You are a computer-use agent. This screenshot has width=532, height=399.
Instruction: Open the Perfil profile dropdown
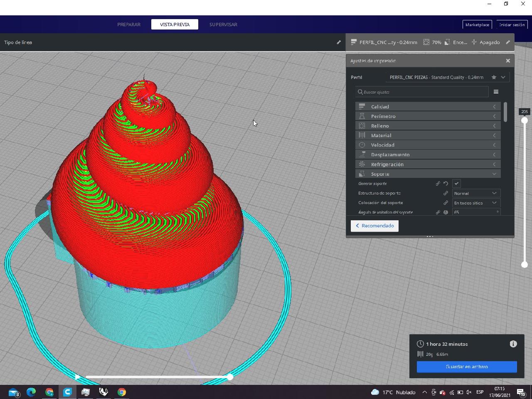tap(447, 77)
